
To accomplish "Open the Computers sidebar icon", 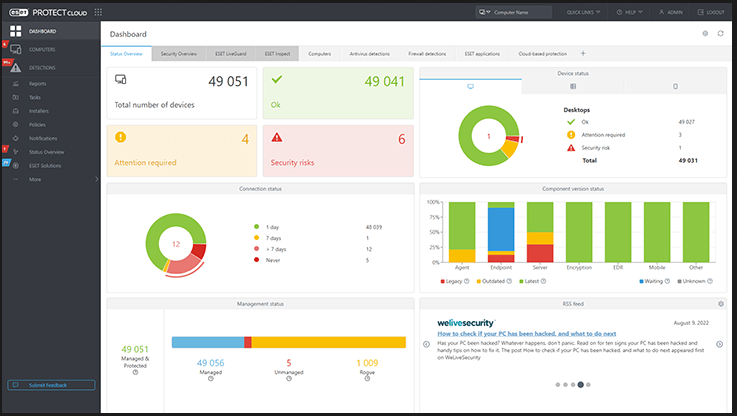I will click(x=16, y=49).
